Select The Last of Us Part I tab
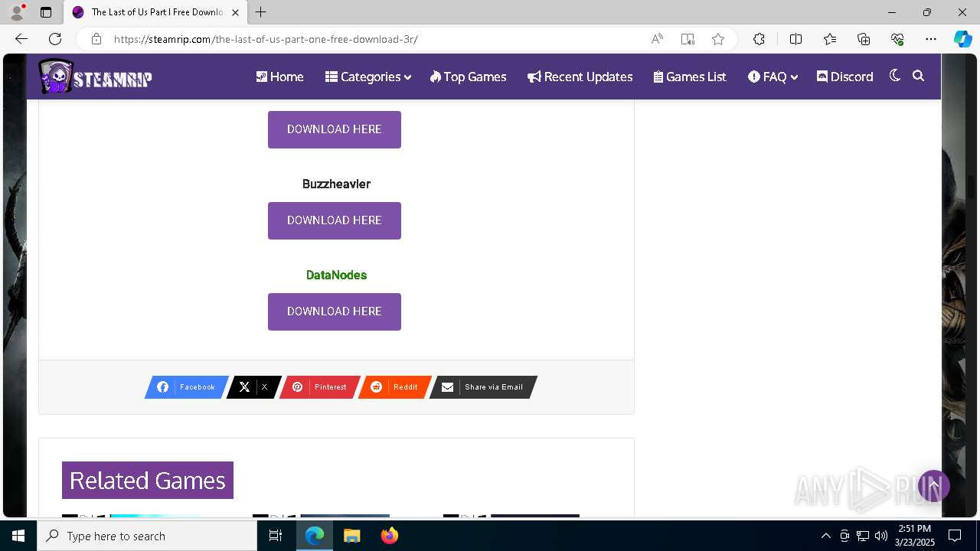This screenshot has width=980, height=551. 156,12
